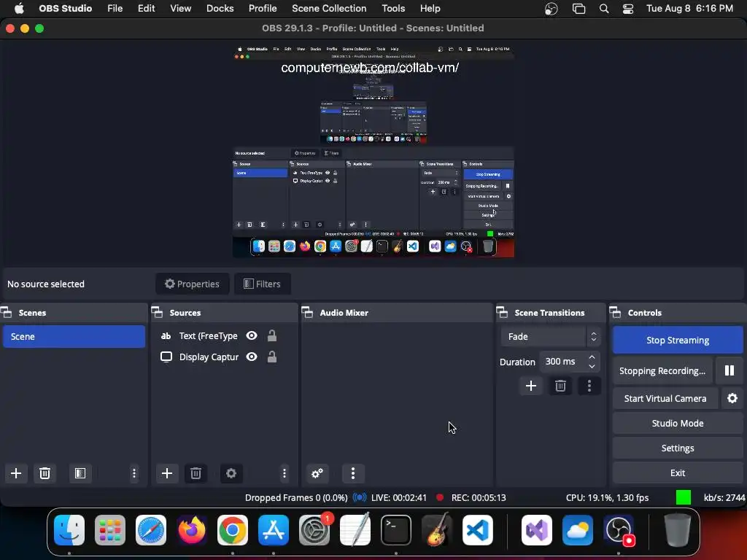Open source properties gear in Sources dock

[x=231, y=473]
